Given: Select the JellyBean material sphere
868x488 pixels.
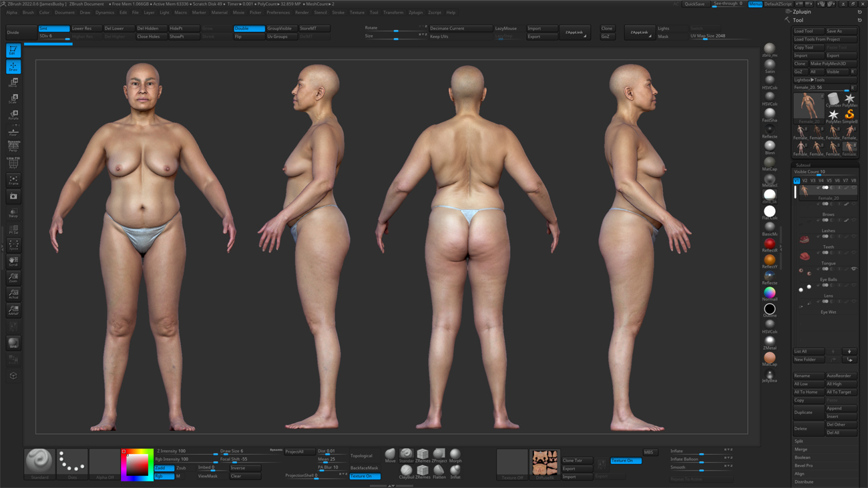Looking at the screenshot, I should click(x=770, y=375).
